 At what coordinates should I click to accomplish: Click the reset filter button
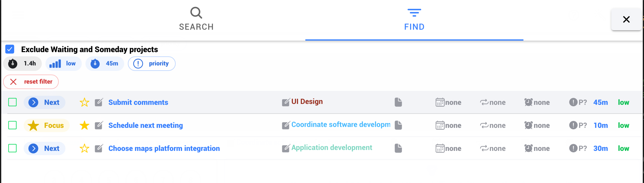(31, 82)
